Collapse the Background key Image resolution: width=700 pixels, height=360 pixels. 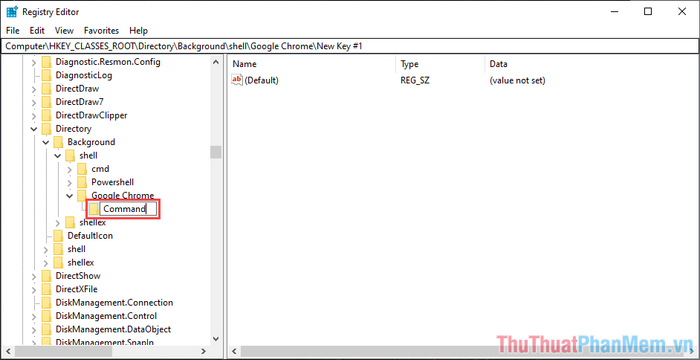tap(46, 142)
